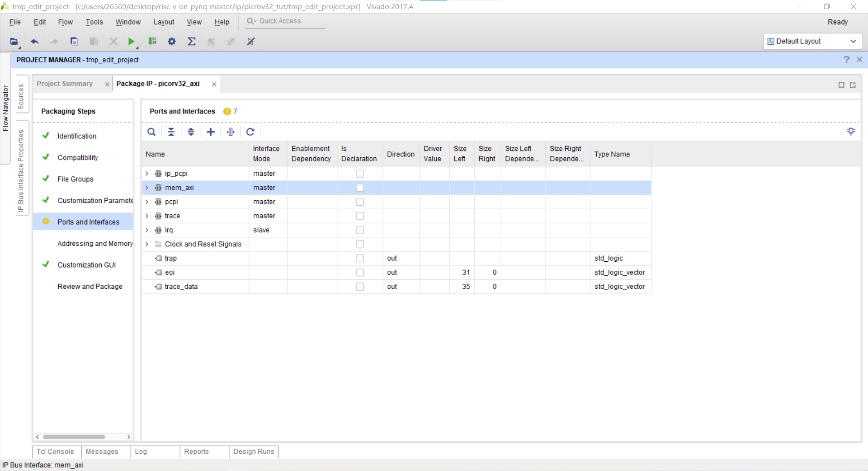Open the Run dropdown arrow next to green play
This screenshot has height=471, width=868.
pyautogui.click(x=137, y=47)
